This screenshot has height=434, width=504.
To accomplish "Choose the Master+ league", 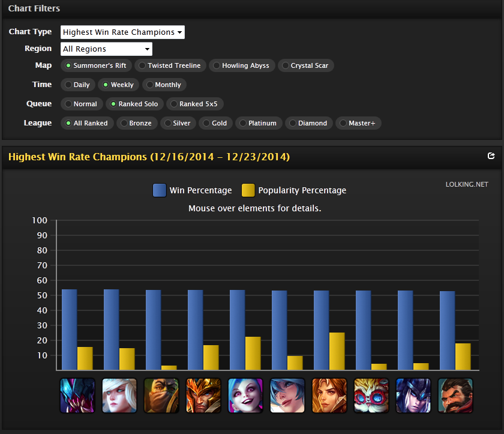I will tap(358, 123).
